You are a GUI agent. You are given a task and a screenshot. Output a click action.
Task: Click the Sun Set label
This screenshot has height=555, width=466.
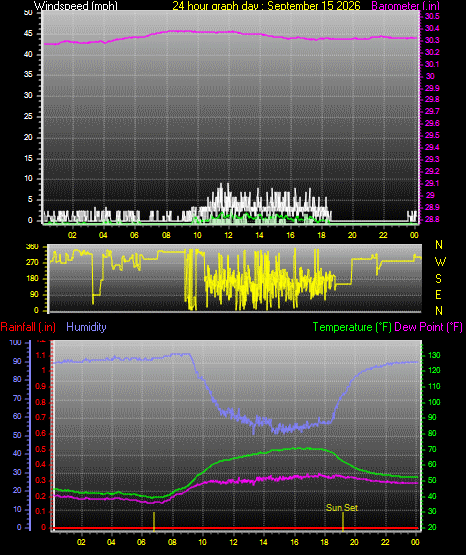[x=342, y=508]
